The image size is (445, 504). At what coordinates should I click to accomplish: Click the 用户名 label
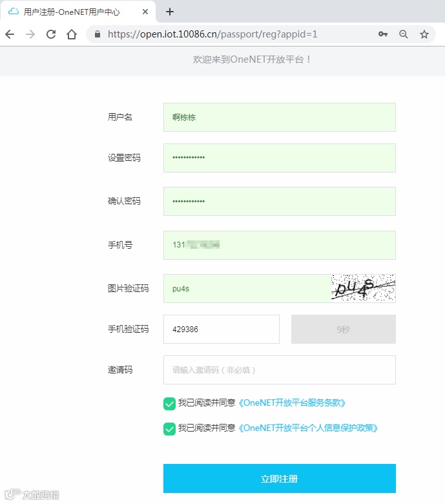tap(120, 117)
